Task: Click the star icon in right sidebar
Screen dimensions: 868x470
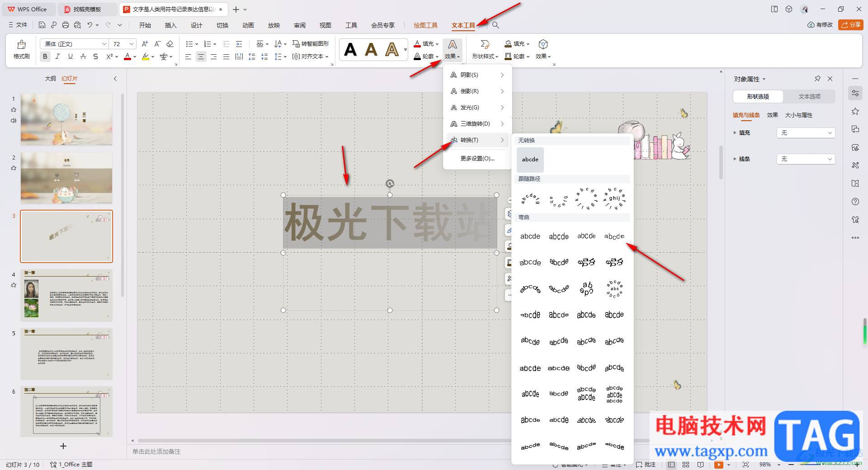Action: (x=855, y=111)
